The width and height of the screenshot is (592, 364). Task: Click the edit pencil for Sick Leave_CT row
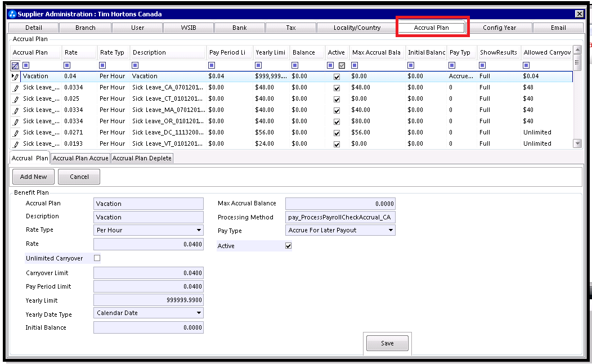(x=16, y=100)
